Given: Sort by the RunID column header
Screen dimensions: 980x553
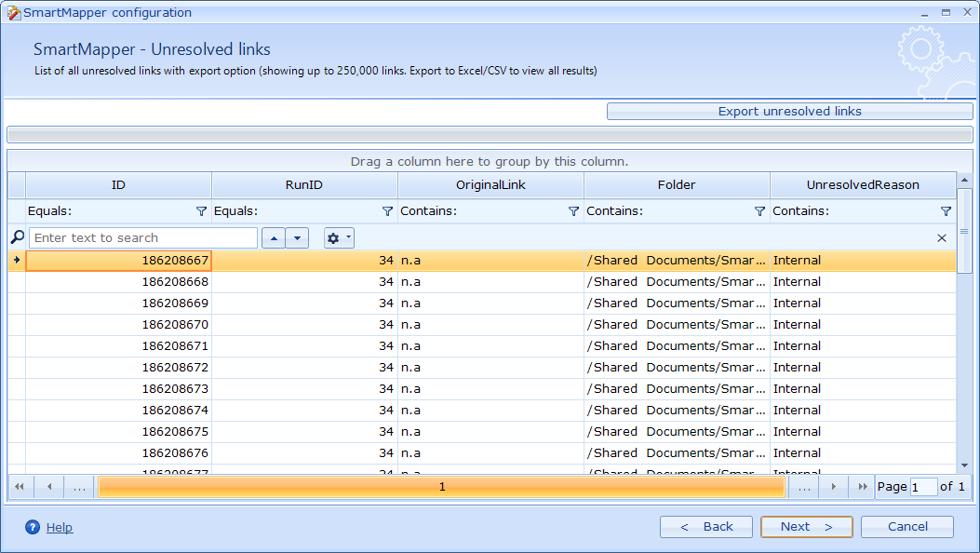Looking at the screenshot, I should [x=304, y=185].
